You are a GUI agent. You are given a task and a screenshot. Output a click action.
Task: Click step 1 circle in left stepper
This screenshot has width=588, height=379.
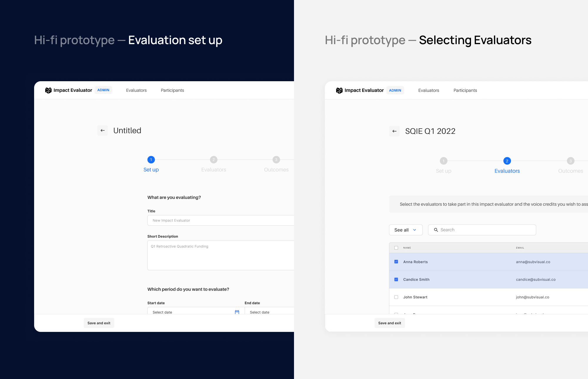[x=151, y=160]
